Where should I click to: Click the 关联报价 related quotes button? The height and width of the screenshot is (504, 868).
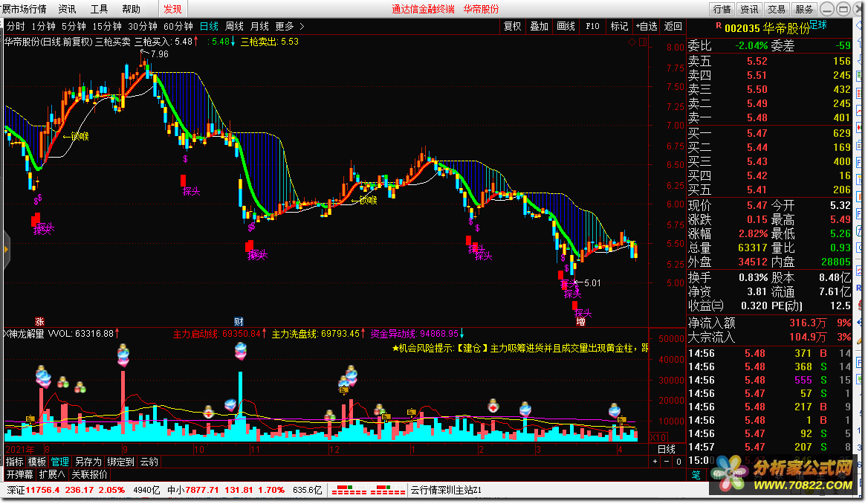89,475
